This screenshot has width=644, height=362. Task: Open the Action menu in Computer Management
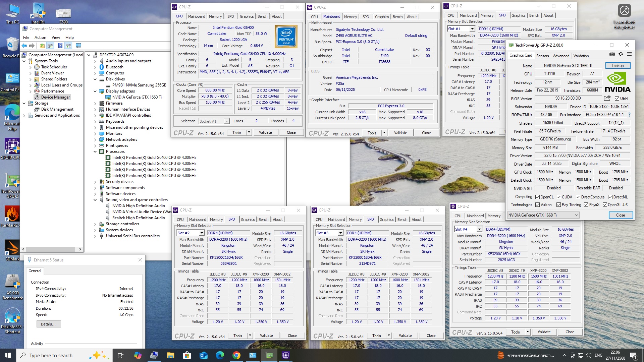[x=40, y=38]
